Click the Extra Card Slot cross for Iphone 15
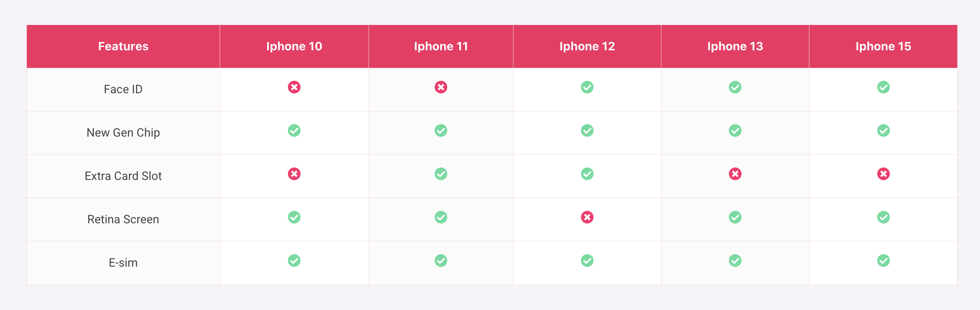 (x=884, y=174)
